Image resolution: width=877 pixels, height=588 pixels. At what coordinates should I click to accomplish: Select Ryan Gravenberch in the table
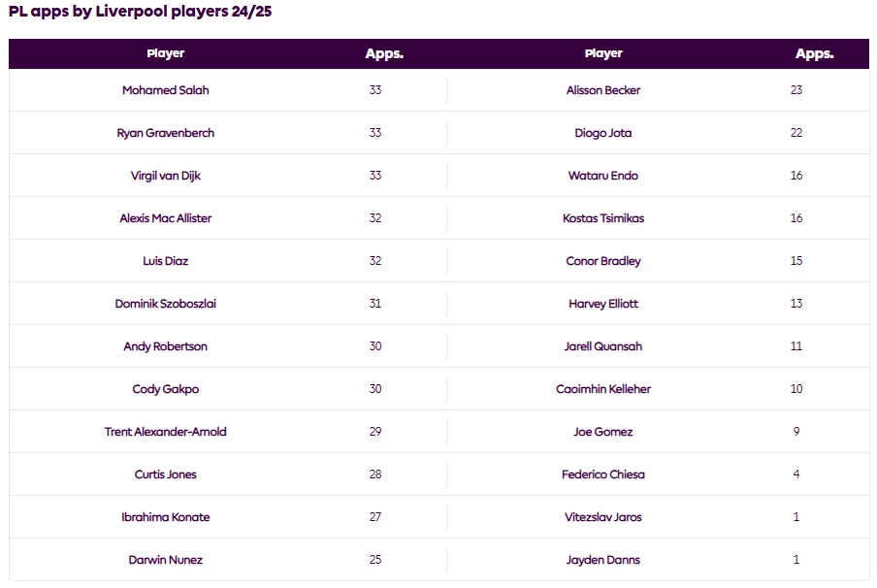[165, 133]
